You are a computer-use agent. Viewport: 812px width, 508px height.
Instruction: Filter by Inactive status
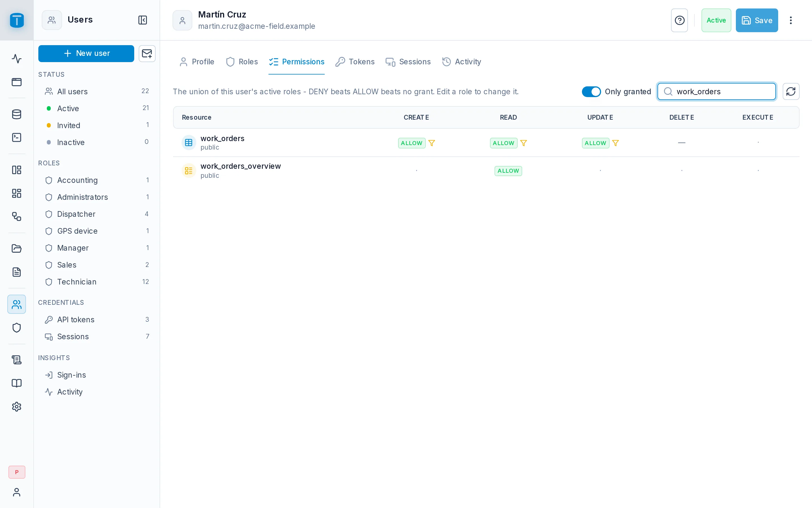(x=97, y=142)
